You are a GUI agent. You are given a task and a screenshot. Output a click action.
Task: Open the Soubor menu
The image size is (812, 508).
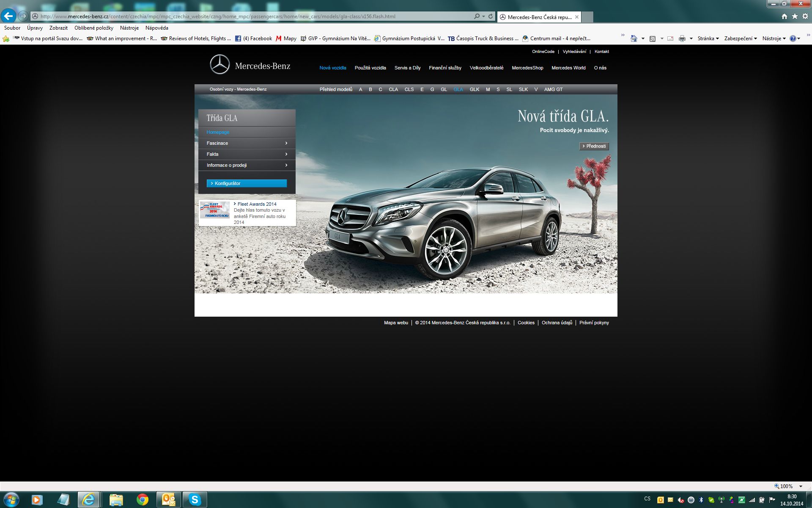tap(12, 28)
